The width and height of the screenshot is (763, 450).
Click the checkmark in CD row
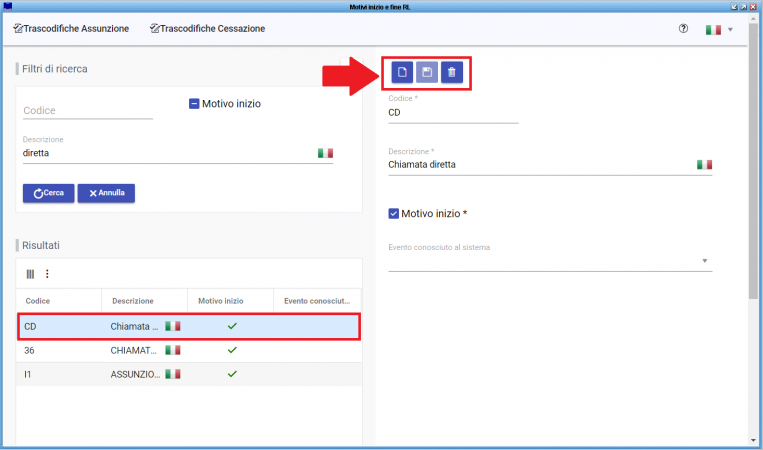click(232, 326)
